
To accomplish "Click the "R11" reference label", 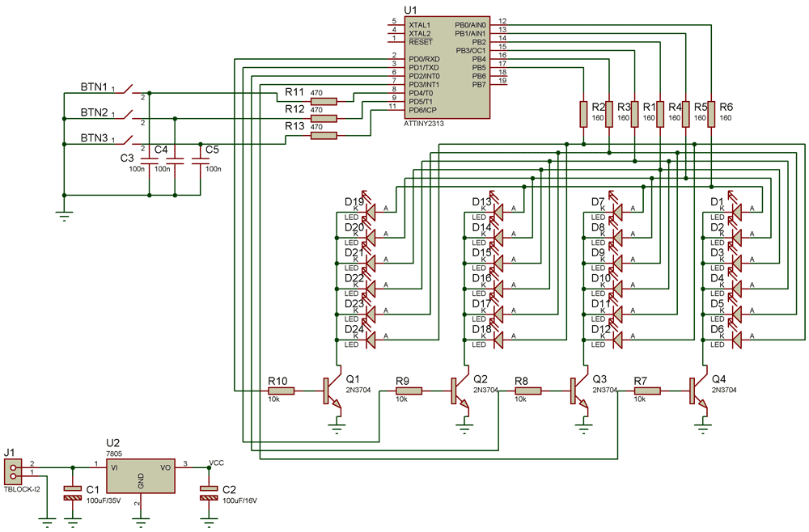I will coord(294,91).
